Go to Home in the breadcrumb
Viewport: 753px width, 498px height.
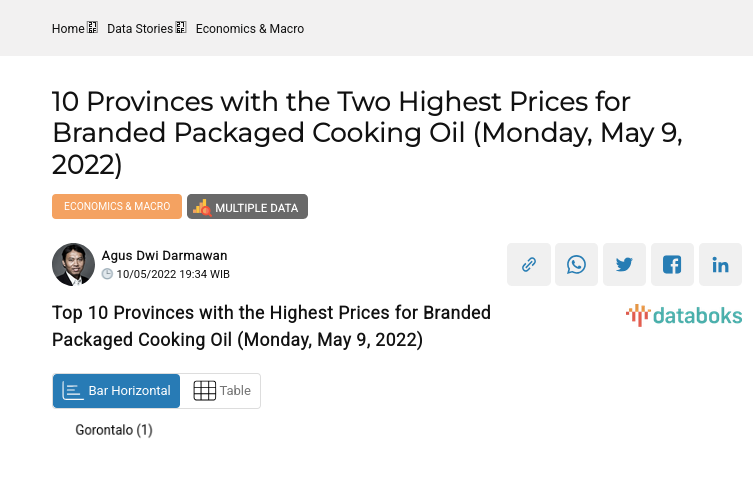pos(68,29)
